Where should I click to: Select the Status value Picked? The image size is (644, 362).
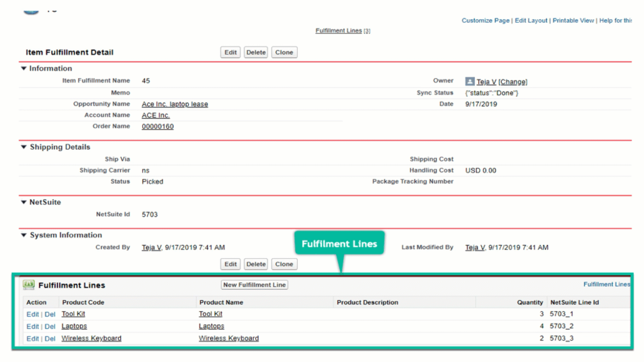(152, 182)
